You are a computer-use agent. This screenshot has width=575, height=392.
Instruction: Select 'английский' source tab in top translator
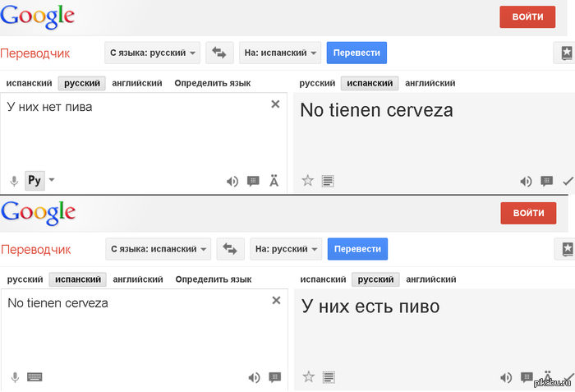137,83
